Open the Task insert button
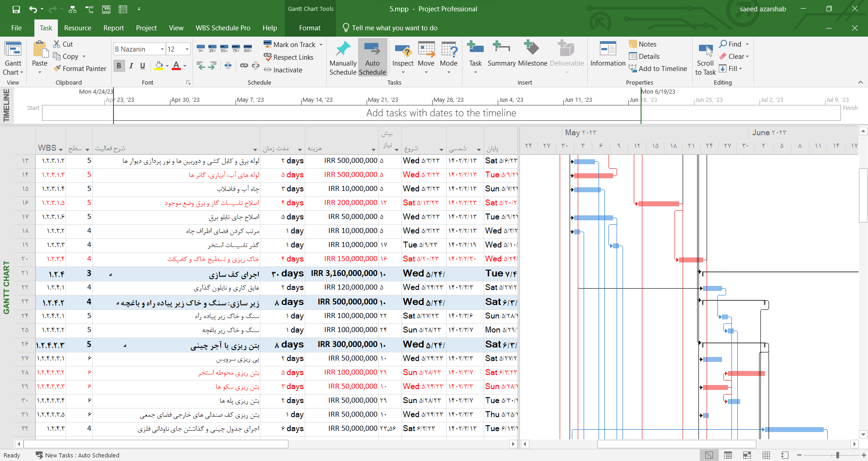 click(x=476, y=58)
